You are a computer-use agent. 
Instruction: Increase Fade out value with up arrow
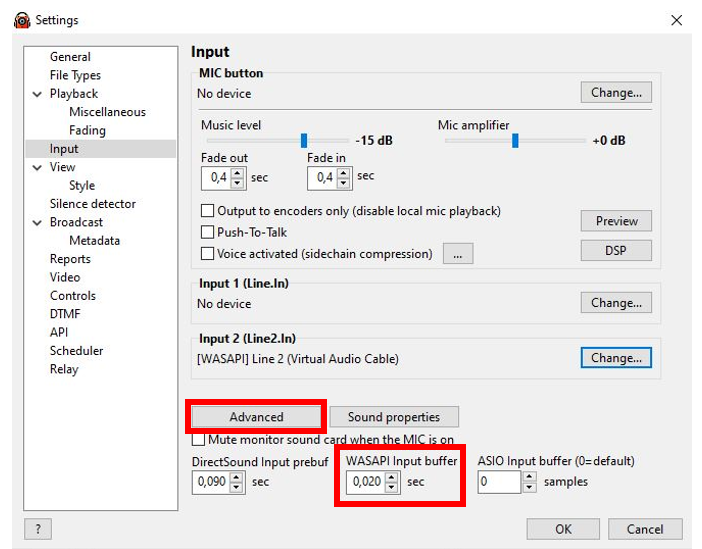(x=237, y=173)
